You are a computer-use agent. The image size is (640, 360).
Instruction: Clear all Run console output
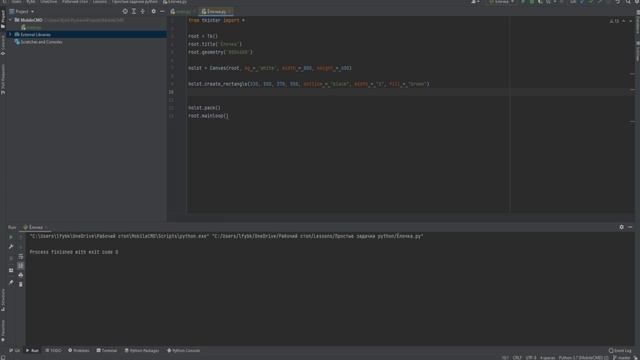[x=21, y=284]
